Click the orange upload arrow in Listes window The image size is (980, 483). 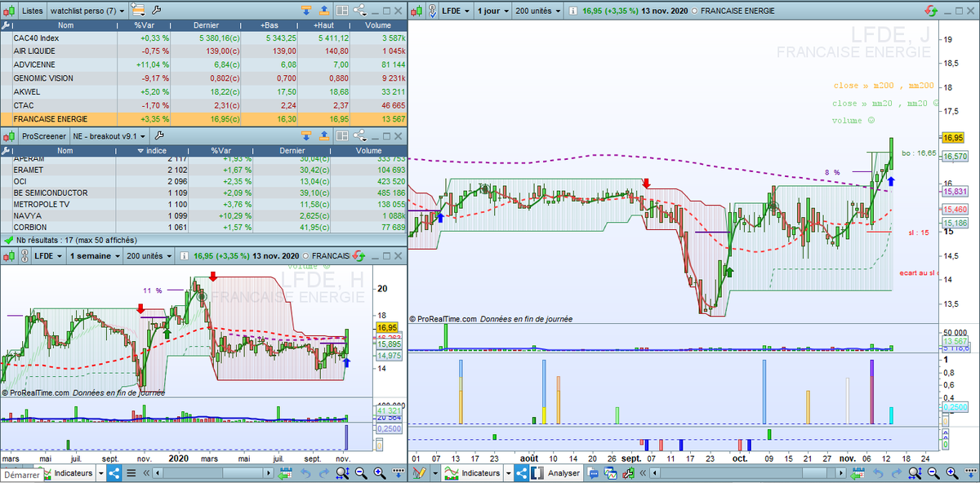click(x=324, y=11)
